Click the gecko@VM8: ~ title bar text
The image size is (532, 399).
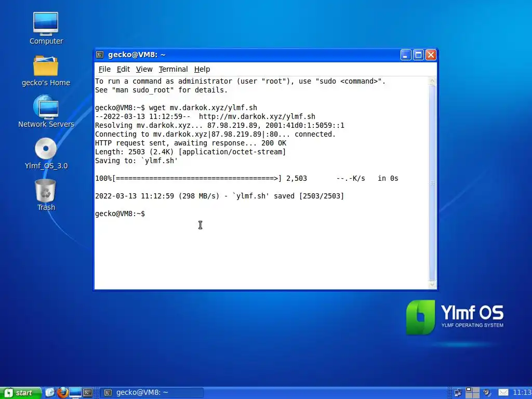point(137,55)
